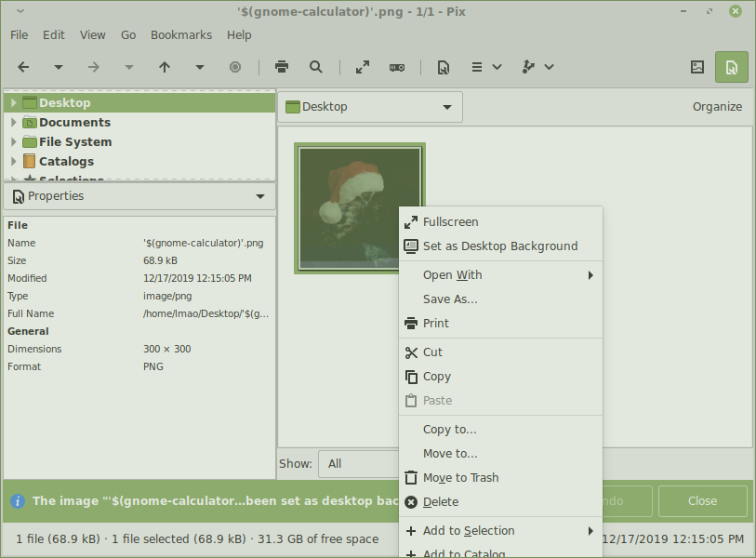The width and height of the screenshot is (756, 558).
Task: Choose Cut in context menu
Action: [x=501, y=352]
